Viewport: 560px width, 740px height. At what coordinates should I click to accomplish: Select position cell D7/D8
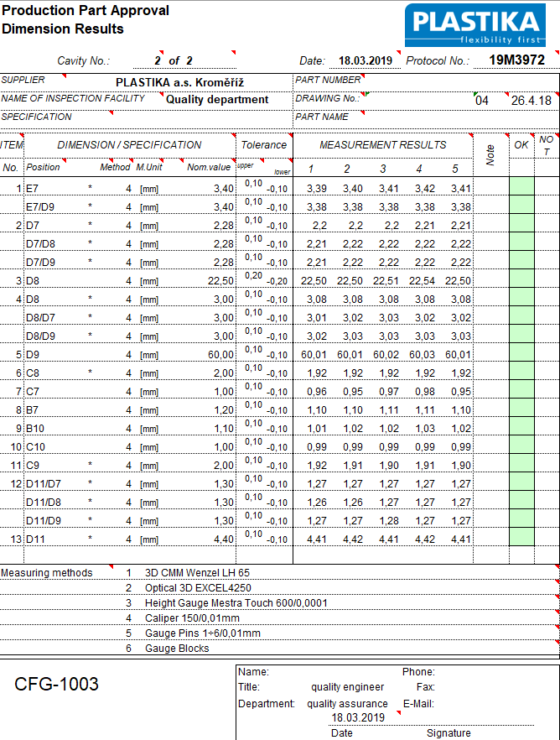[x=40, y=244]
